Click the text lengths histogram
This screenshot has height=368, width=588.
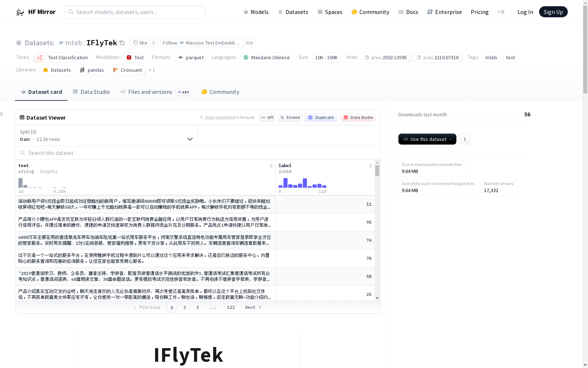click(x=42, y=183)
